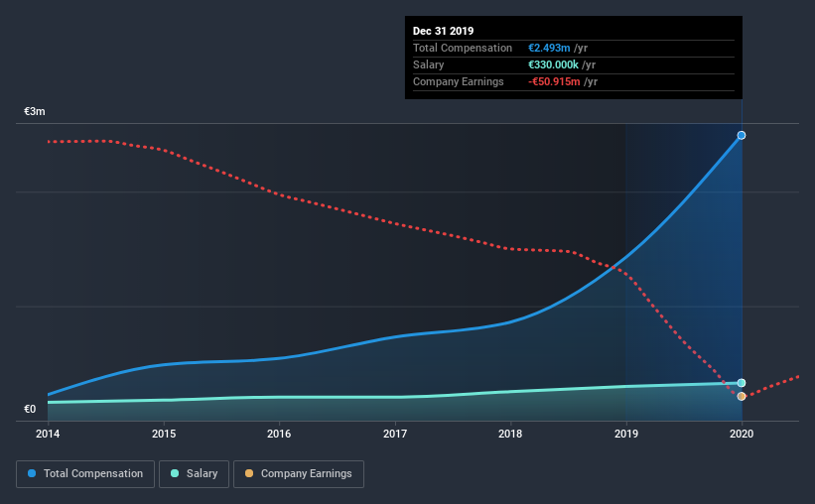Click the 2017 x-axis label

tap(395, 434)
